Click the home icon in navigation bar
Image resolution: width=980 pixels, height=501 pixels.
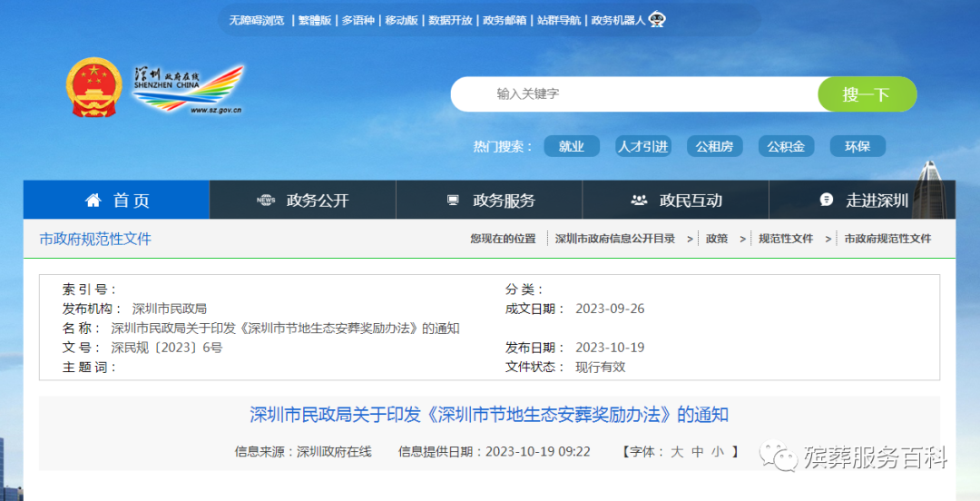(93, 201)
